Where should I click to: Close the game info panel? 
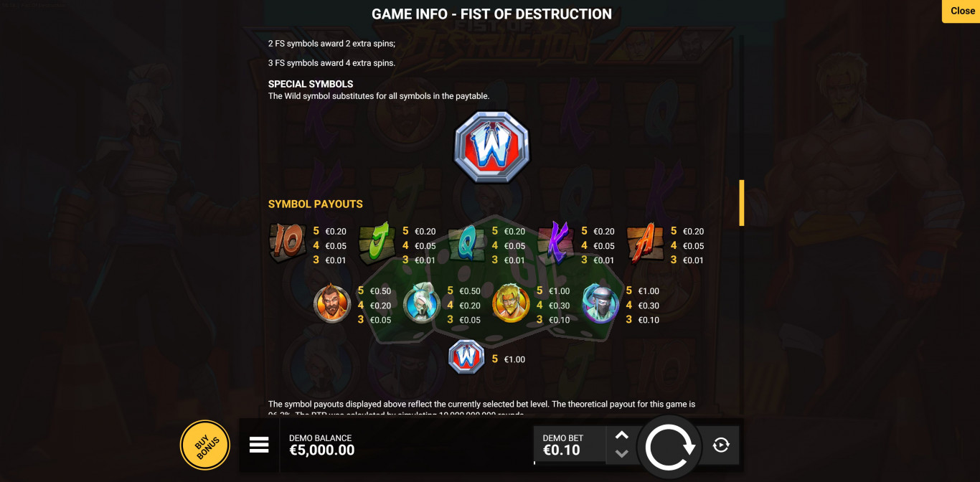[961, 11]
